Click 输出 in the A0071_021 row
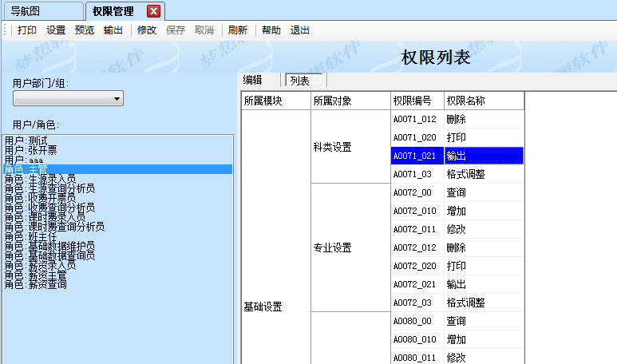 (x=484, y=156)
